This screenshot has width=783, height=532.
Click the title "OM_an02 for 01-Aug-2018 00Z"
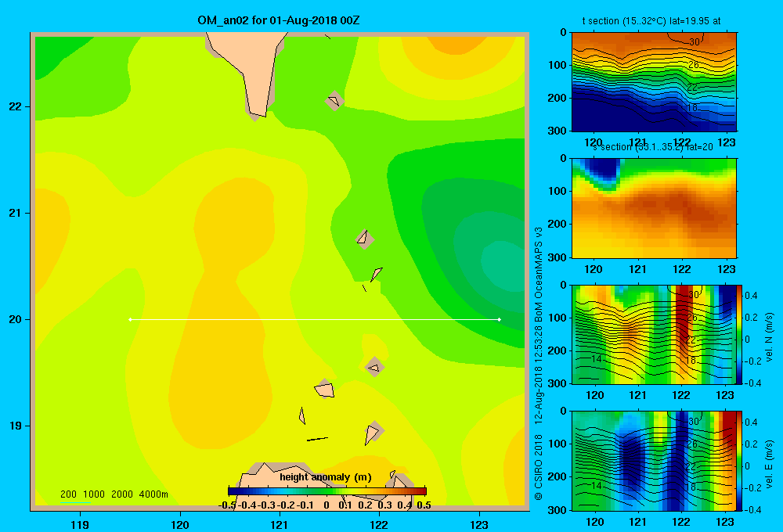(x=279, y=20)
